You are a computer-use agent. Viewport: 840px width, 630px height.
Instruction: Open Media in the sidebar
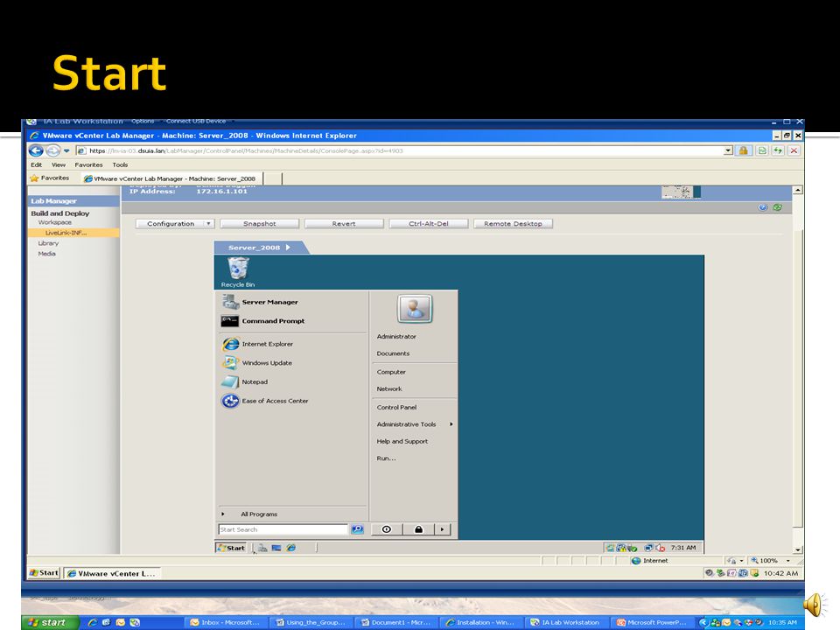(46, 254)
